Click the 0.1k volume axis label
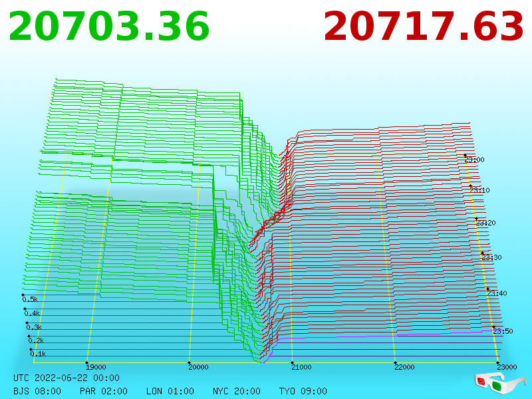 pos(39,354)
